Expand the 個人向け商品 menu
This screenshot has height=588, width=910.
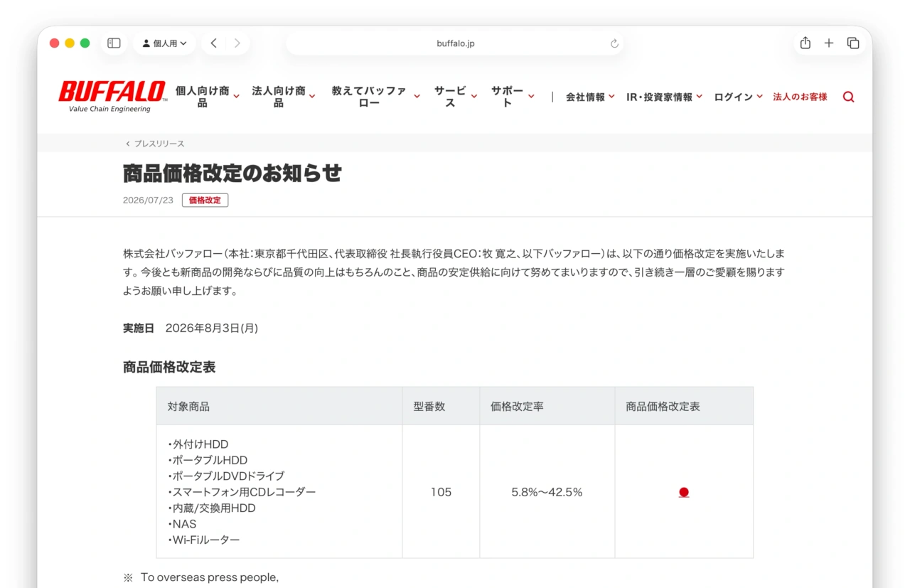coord(207,97)
